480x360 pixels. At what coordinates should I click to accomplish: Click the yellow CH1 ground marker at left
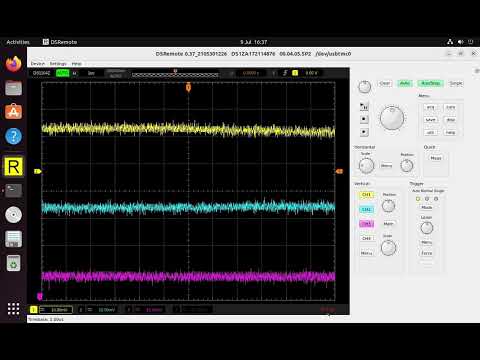point(37,171)
